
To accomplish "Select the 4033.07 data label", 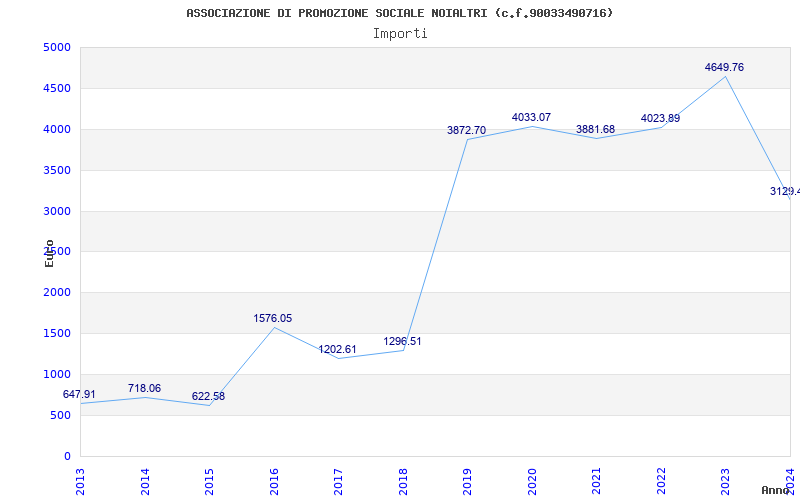I will pos(531,117).
